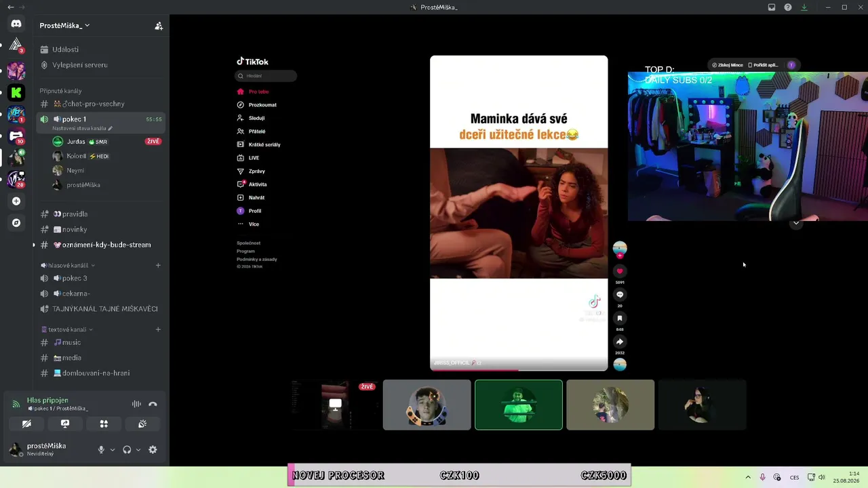This screenshot has height=488, width=868.
Task: Open TikTok LIVE menu item
Action: click(248, 158)
